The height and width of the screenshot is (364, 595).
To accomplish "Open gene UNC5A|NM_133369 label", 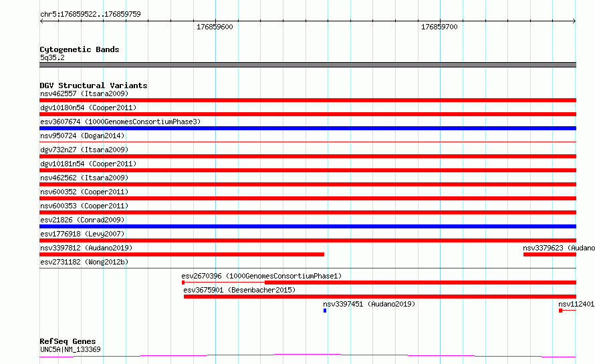I will [71, 349].
